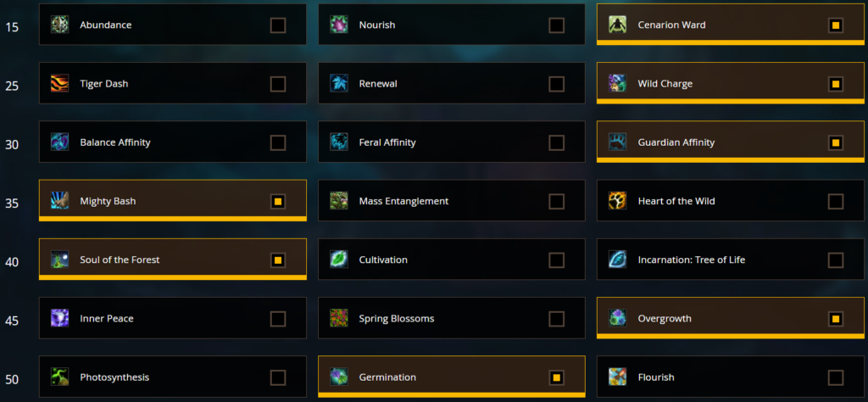Click the Cenarion Ward talent icon
This screenshot has width=868, height=402.
point(617,25)
